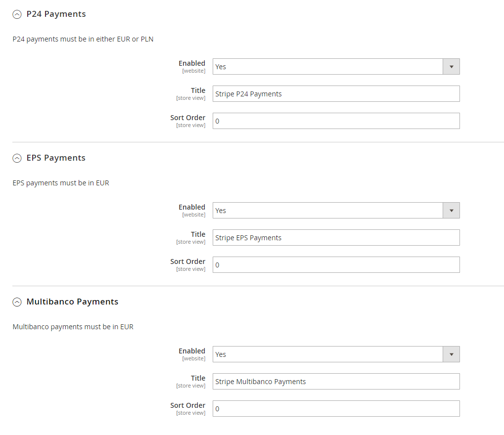Click the [store view] label under EPS Title
Screen dimensions: 504x435
[191, 242]
